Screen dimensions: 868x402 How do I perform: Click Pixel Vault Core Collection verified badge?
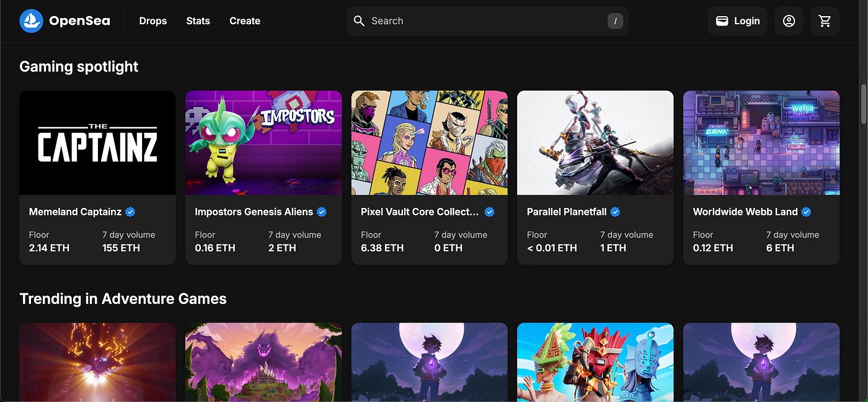point(489,212)
